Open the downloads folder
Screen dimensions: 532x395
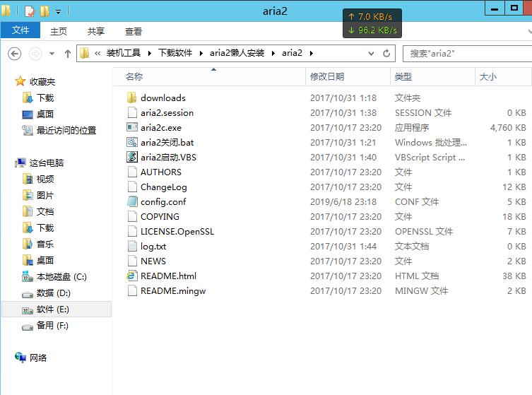tap(162, 98)
